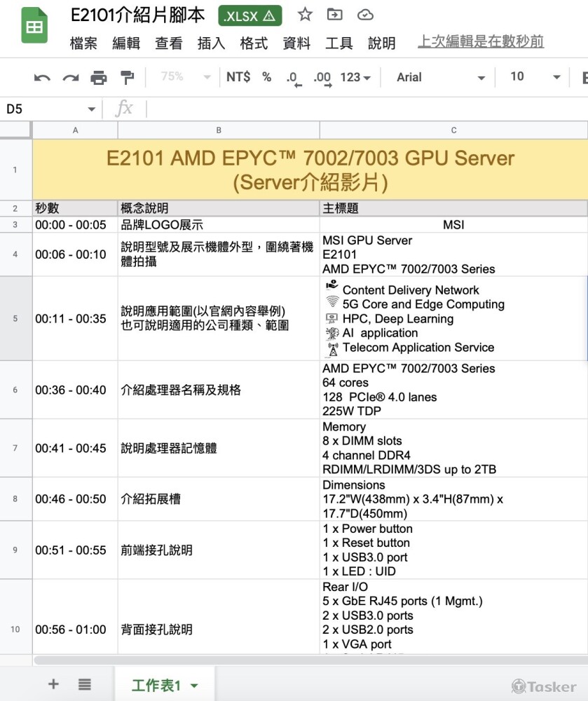Open the Arial font dropdown

click(x=440, y=77)
